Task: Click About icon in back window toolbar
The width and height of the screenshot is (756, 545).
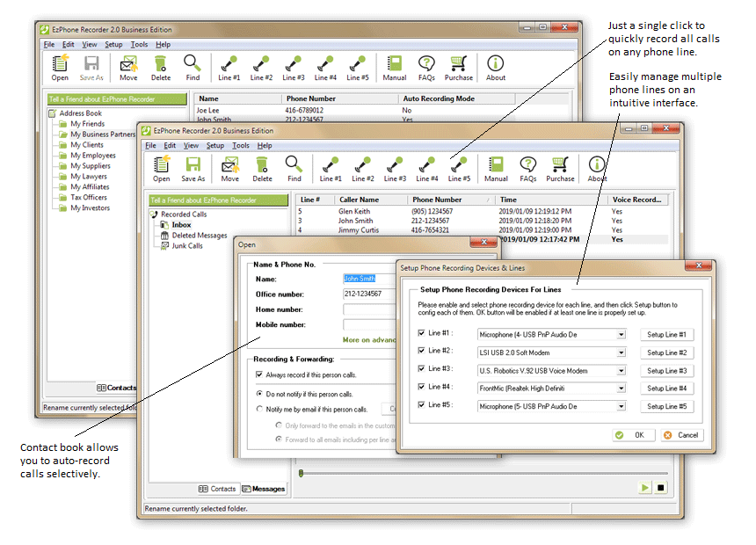Action: [x=496, y=68]
